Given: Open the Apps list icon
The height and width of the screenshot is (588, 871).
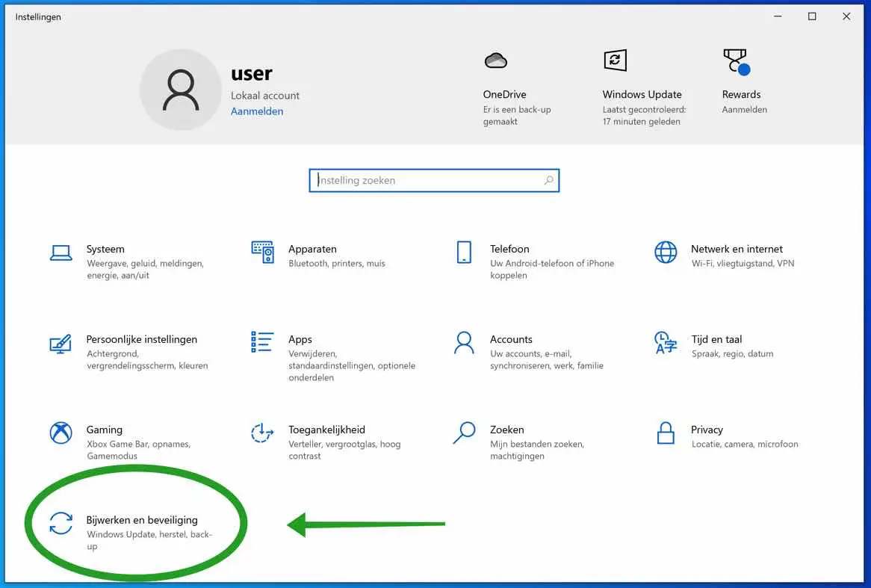Looking at the screenshot, I should tap(261, 341).
